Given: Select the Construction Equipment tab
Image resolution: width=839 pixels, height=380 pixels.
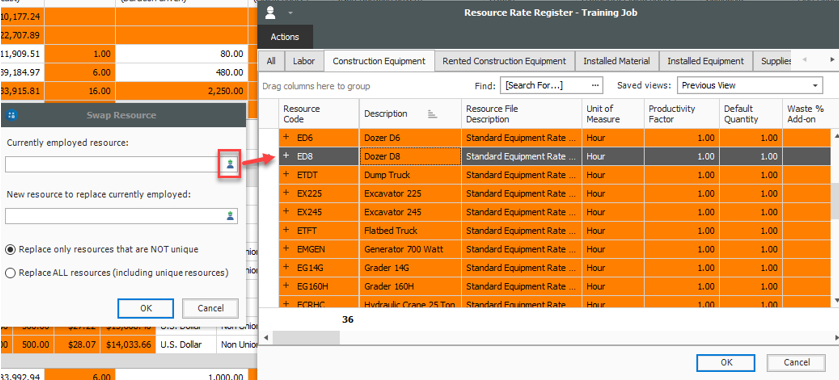Looking at the screenshot, I should tap(379, 61).
